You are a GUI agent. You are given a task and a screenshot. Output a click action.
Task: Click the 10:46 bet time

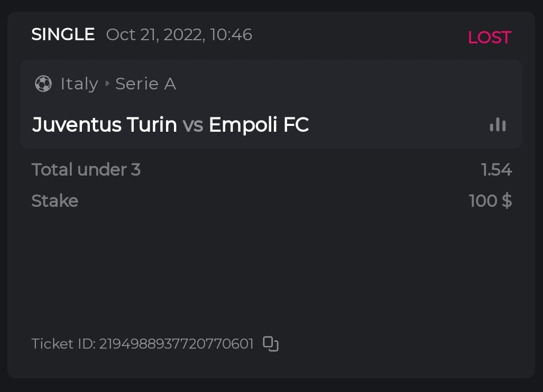pos(231,35)
